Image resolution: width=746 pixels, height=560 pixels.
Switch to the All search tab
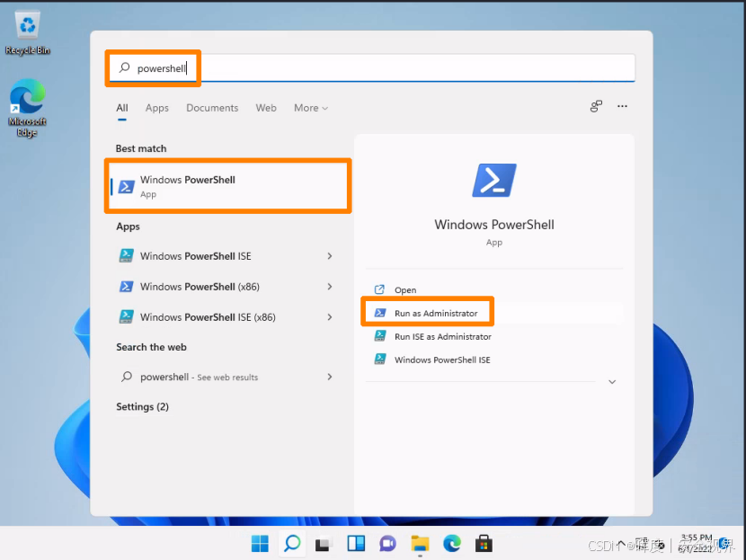coord(122,108)
